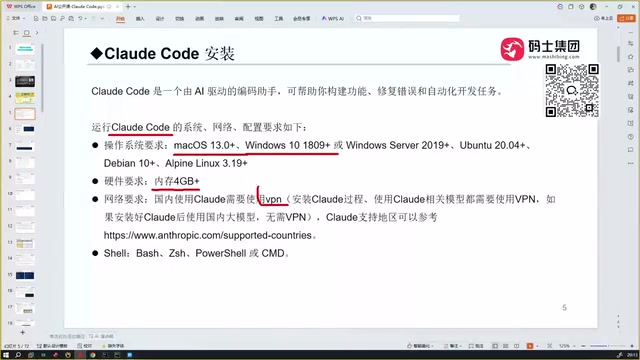Open Windows taskbar search
The height and width of the screenshot is (360, 640).
18,355
